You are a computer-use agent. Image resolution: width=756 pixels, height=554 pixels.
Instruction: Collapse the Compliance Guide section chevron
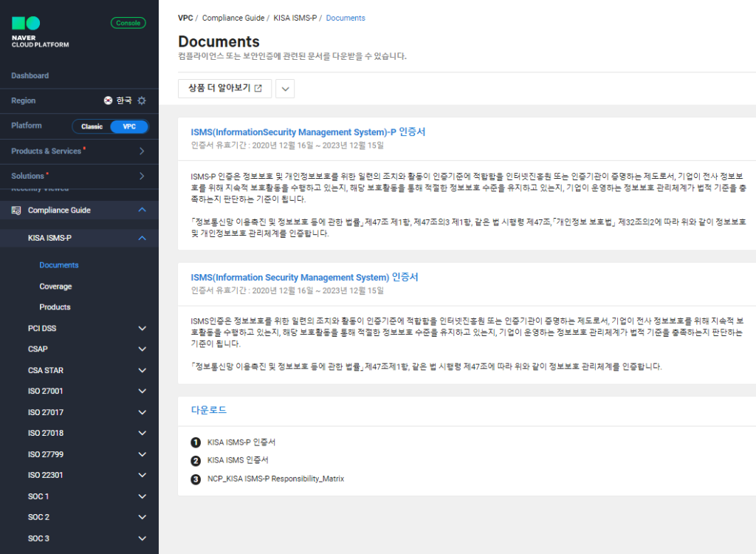click(x=142, y=210)
